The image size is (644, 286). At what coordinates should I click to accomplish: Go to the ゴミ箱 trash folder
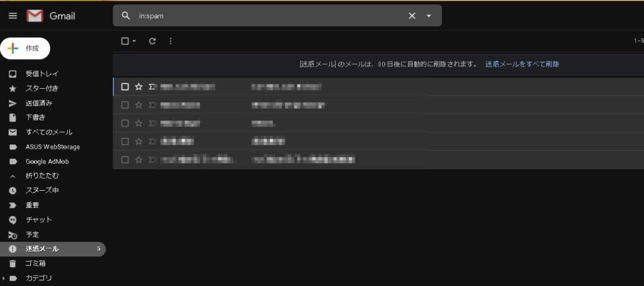pos(35,263)
